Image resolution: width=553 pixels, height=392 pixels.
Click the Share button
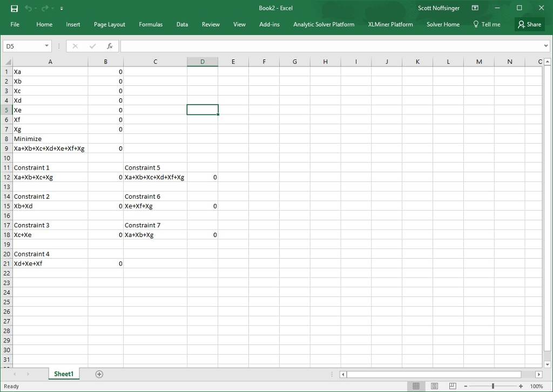click(529, 24)
